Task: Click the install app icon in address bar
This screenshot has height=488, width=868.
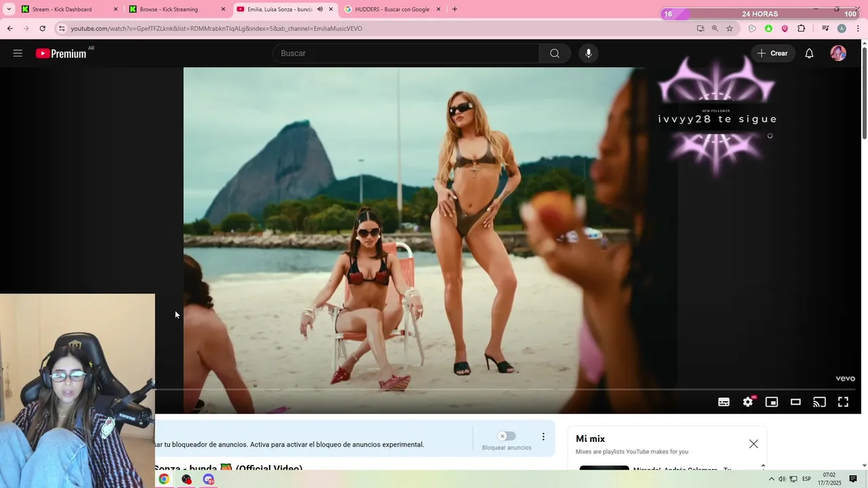Action: point(701,28)
